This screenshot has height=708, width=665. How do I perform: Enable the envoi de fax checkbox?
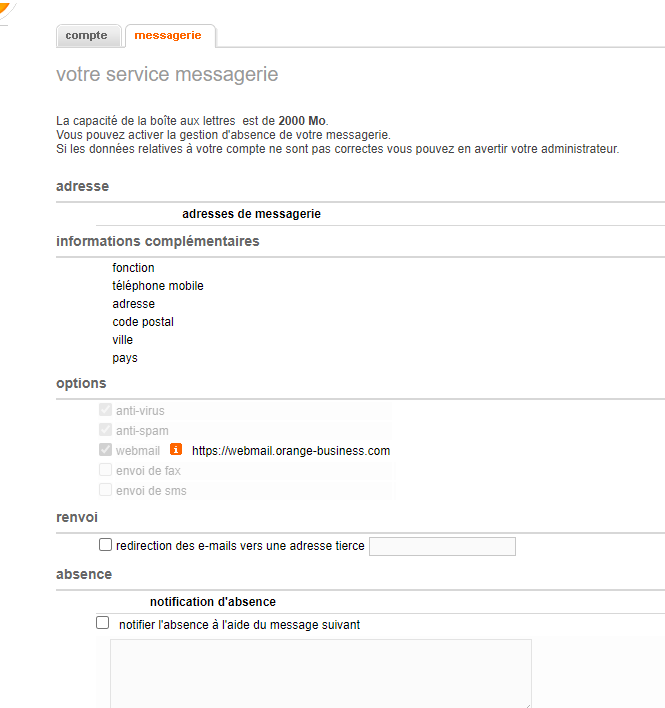(106, 470)
